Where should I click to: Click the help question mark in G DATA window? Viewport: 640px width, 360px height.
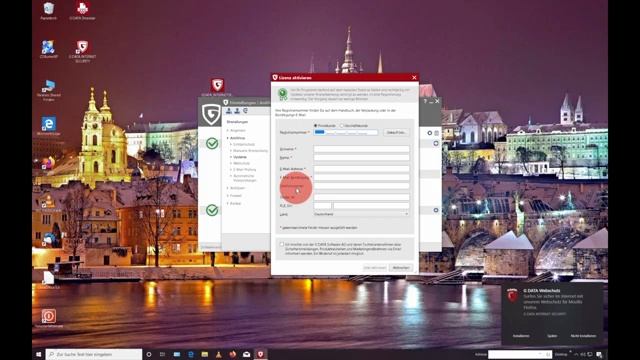tap(425, 101)
